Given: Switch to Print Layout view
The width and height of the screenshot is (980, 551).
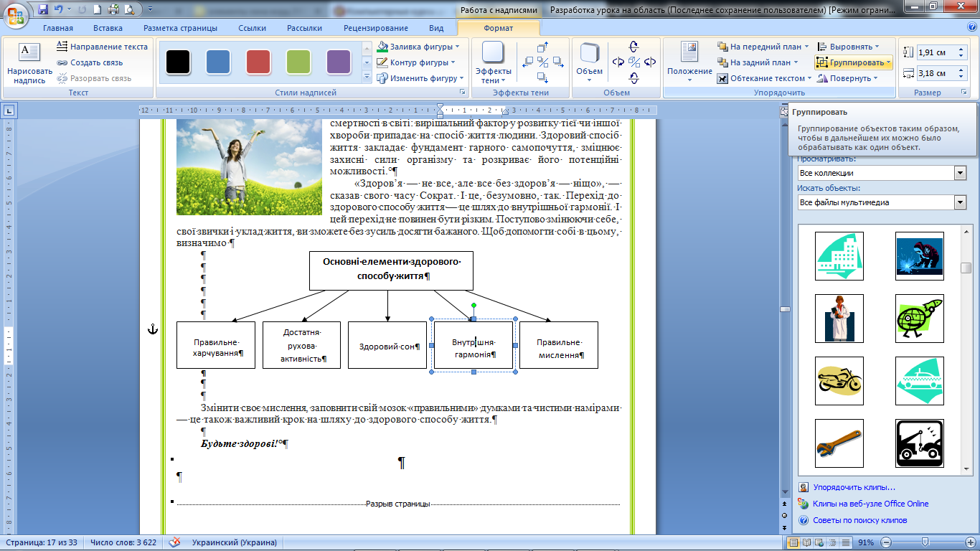Looking at the screenshot, I should click(794, 542).
